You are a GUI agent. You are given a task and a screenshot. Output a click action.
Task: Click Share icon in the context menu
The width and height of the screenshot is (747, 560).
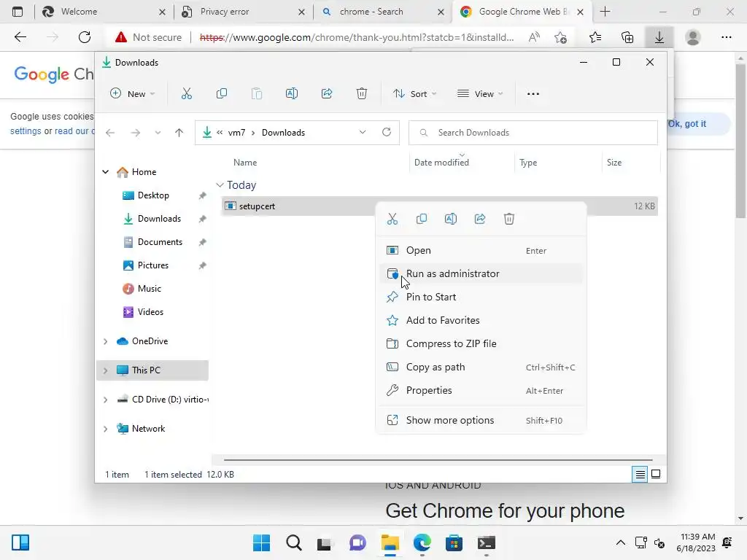tap(480, 219)
